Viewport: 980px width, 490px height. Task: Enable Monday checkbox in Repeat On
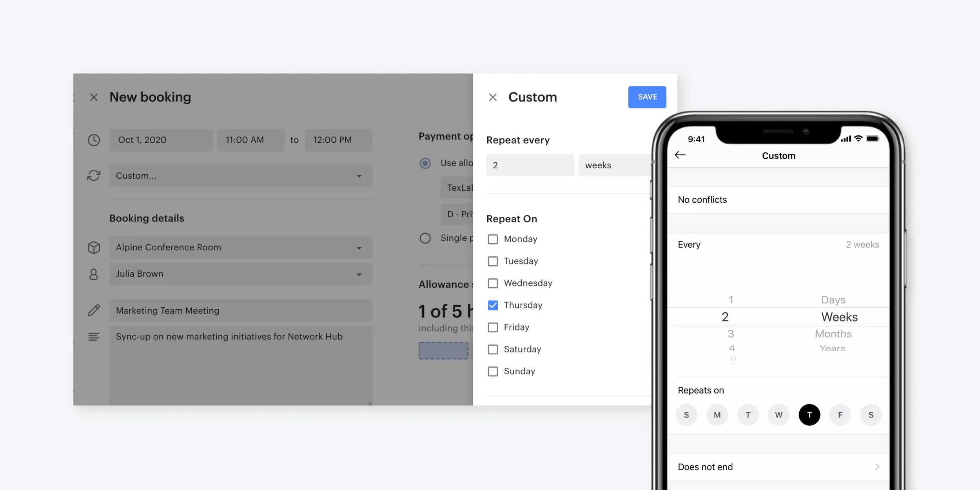[492, 239]
